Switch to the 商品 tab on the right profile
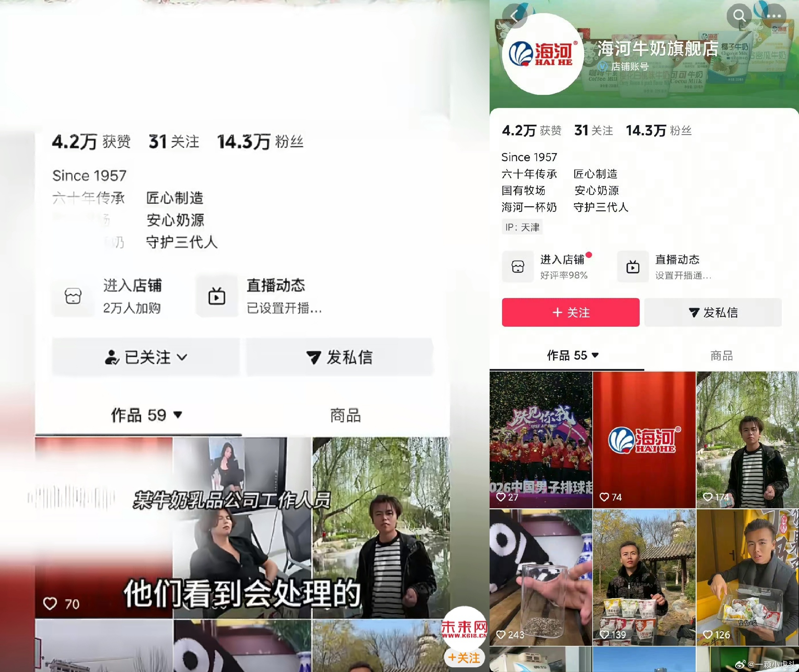The width and height of the screenshot is (799, 672). pos(721,355)
